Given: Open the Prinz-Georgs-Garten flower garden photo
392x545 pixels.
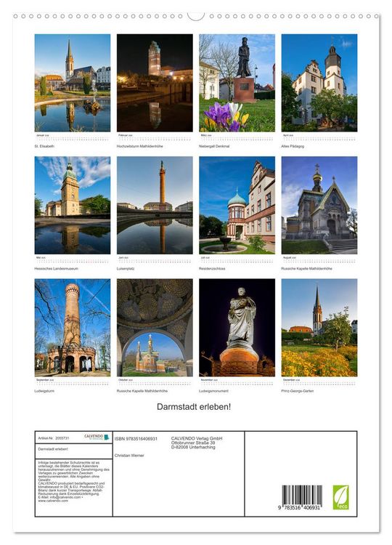Looking at the screenshot, I should point(319,328).
